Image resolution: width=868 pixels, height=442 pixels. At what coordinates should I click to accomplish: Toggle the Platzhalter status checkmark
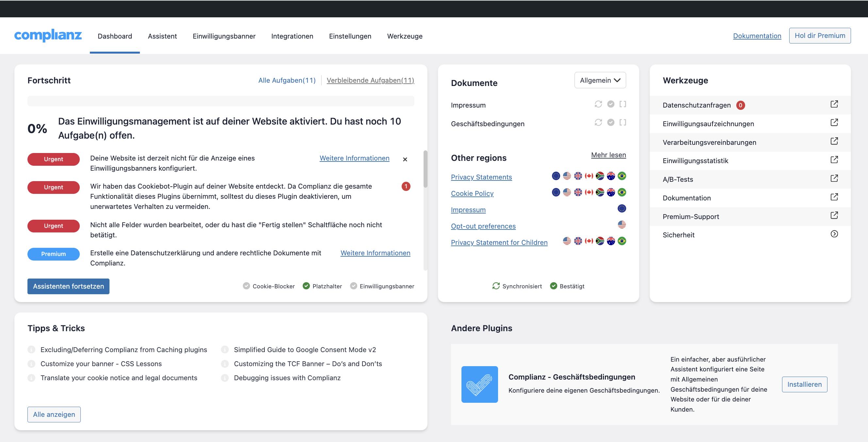click(x=306, y=285)
